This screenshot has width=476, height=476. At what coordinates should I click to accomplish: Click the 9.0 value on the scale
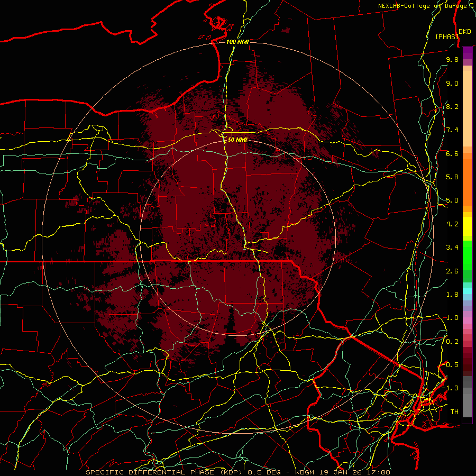point(452,83)
